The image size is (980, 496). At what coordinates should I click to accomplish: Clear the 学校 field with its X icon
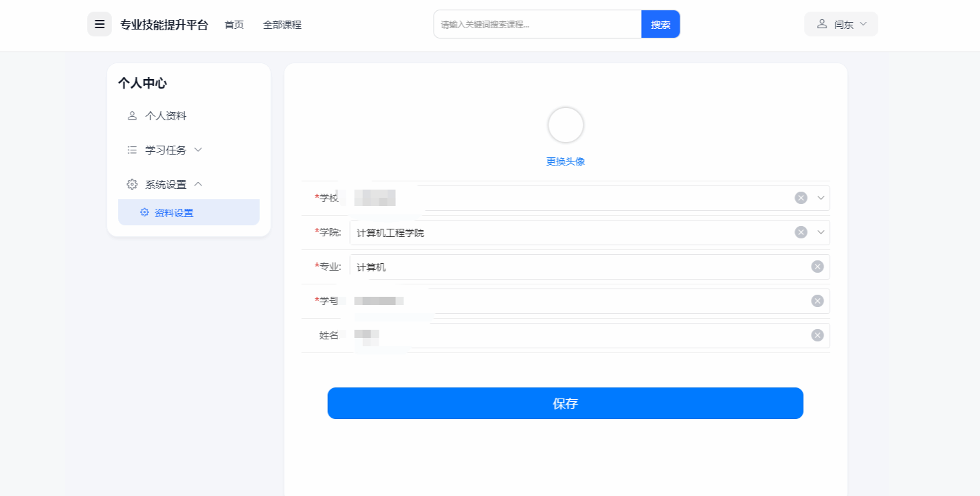point(801,198)
